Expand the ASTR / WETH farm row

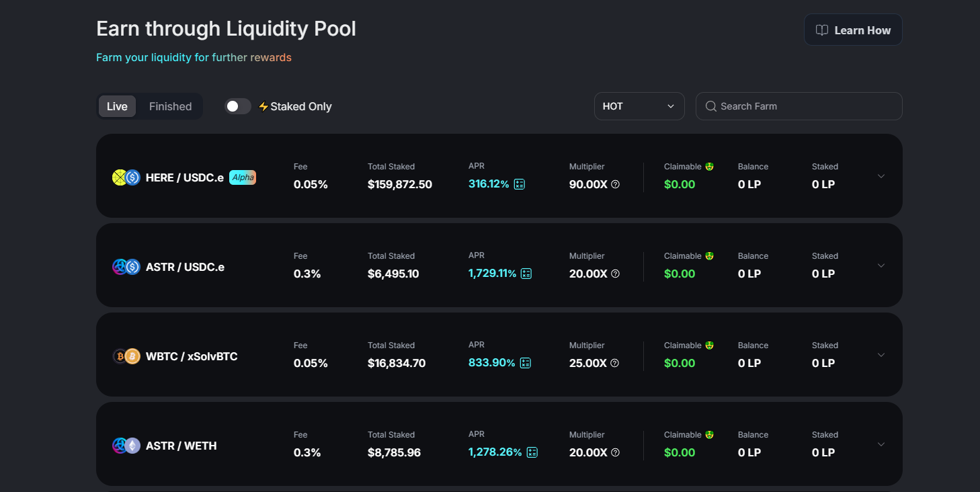(x=881, y=444)
